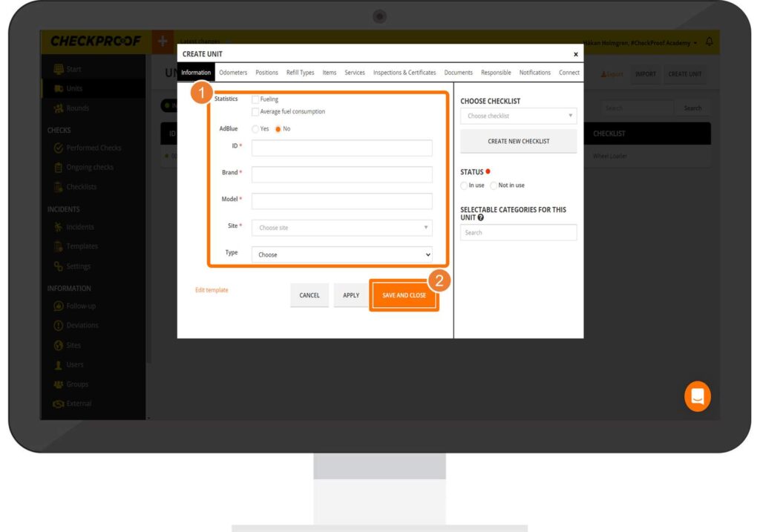Click the Brand input field
Image resolution: width=760 pixels, height=532 pixels.
[x=341, y=174]
